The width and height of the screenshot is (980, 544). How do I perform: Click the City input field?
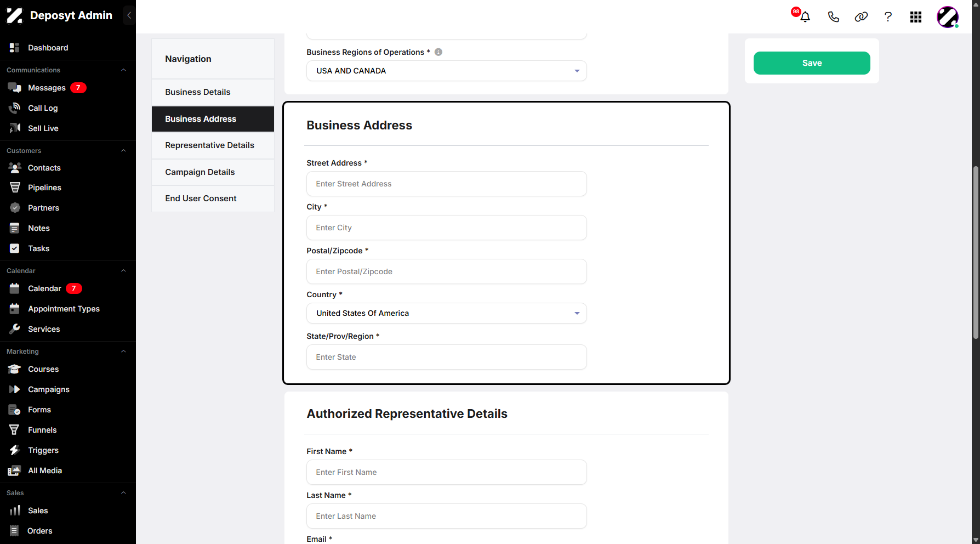pos(446,228)
